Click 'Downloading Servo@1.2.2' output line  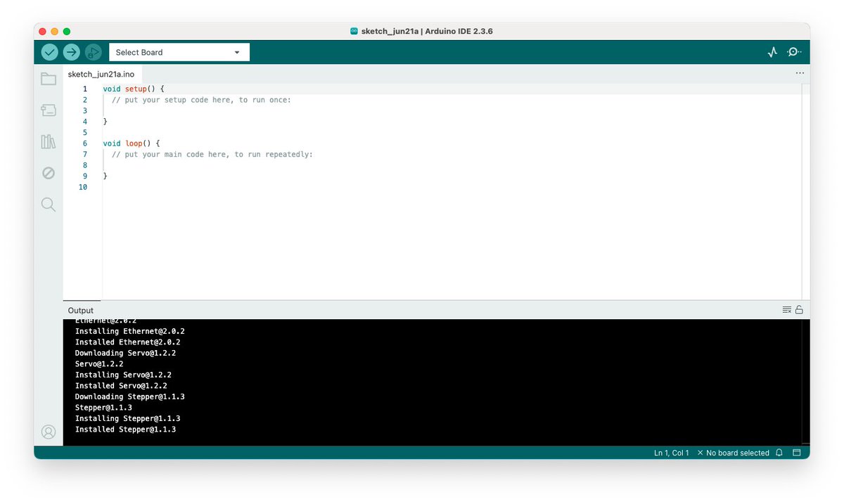126,353
